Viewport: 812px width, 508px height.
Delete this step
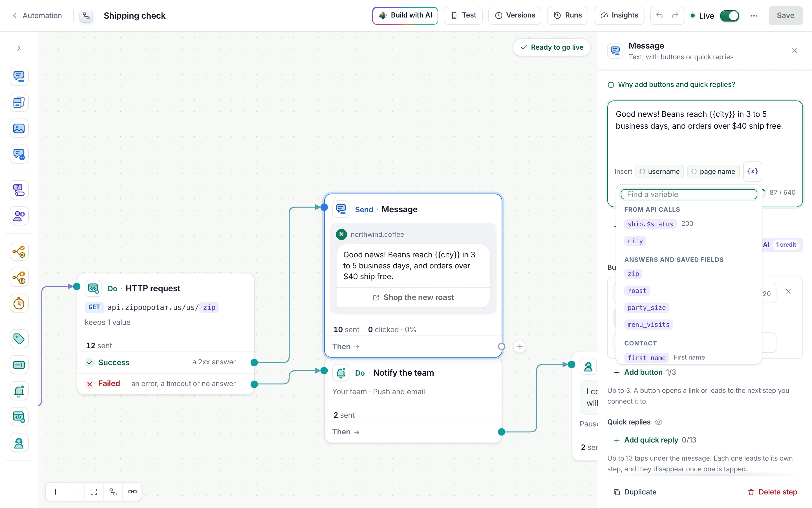(773, 492)
